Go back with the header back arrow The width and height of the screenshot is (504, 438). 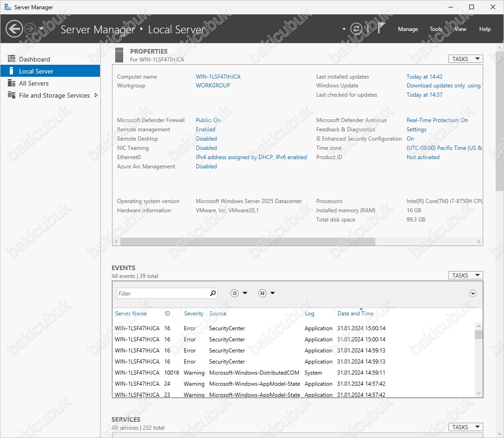click(x=14, y=29)
